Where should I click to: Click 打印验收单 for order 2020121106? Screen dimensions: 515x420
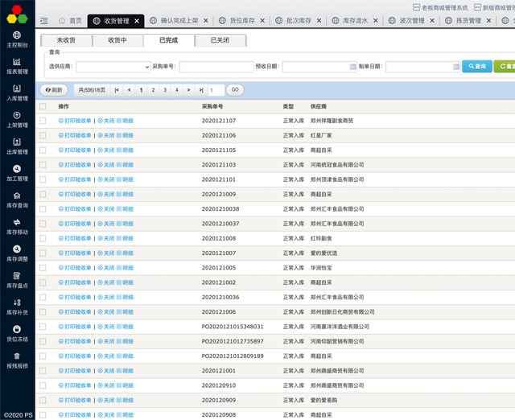(75, 135)
